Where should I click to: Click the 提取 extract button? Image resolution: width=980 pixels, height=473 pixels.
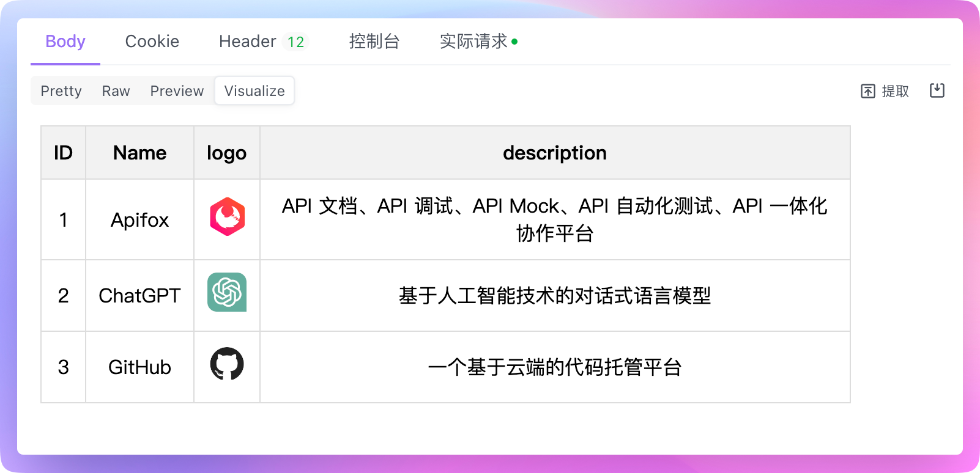click(x=885, y=91)
